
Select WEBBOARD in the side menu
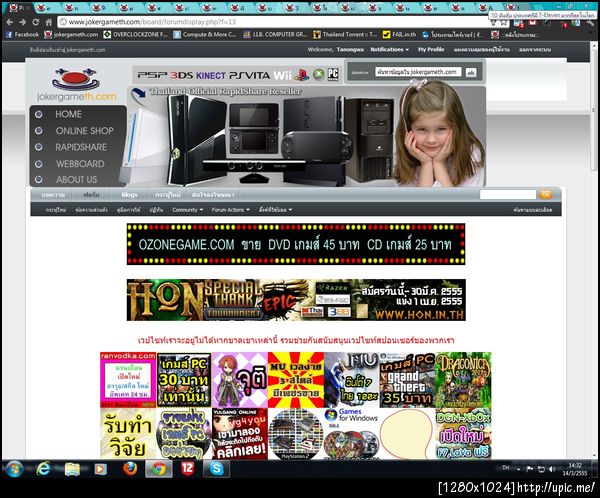(x=80, y=164)
